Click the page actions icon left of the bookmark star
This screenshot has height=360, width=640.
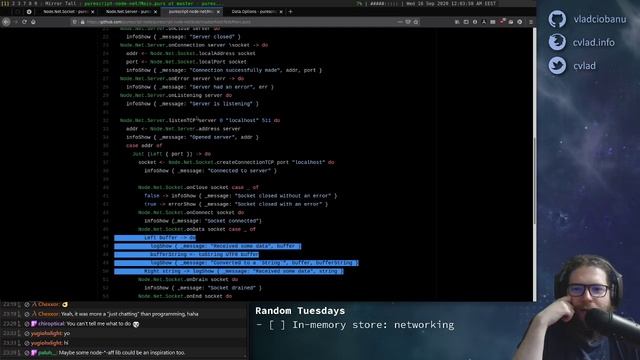[399, 22]
